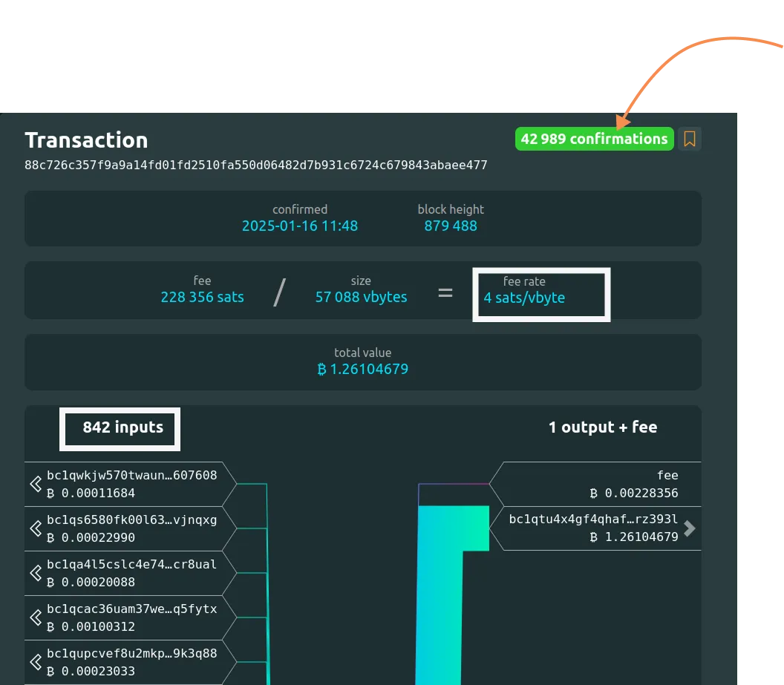Open input address bc1qupcvef8u2mkp…9k3q88
Viewport: 784px width, 685px height.
pos(132,653)
